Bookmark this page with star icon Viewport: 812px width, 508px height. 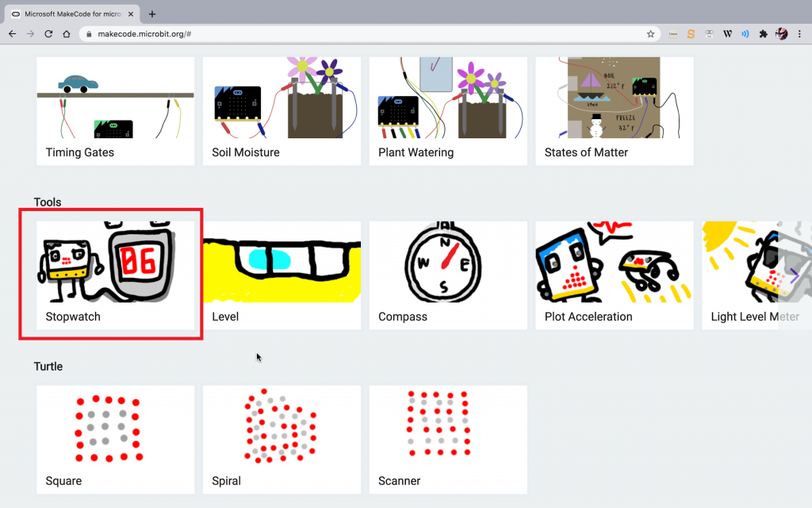650,33
